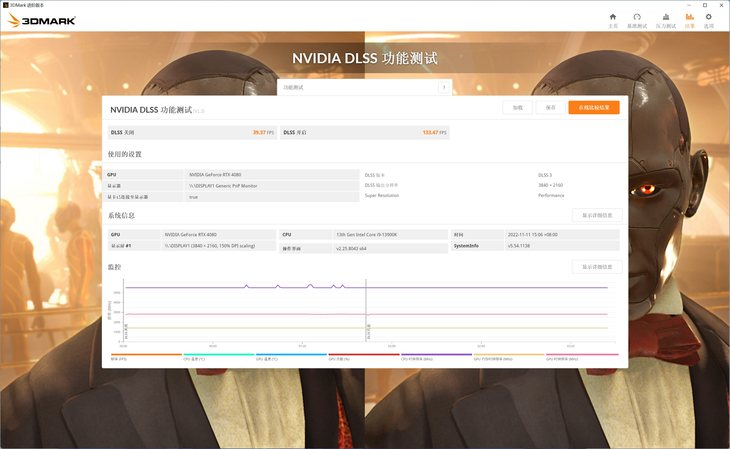This screenshot has width=730, height=449.
Task: Click the 系统信息 section heading
Action: 122,215
